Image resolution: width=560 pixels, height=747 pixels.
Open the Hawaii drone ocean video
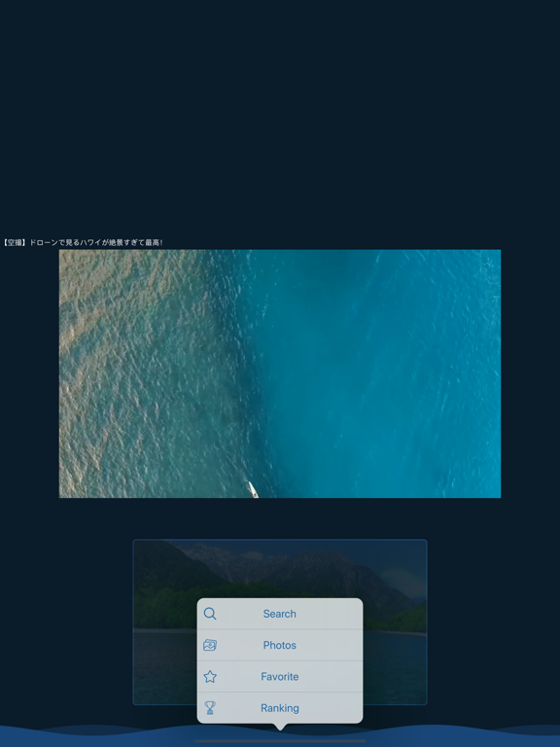pyautogui.click(x=280, y=373)
